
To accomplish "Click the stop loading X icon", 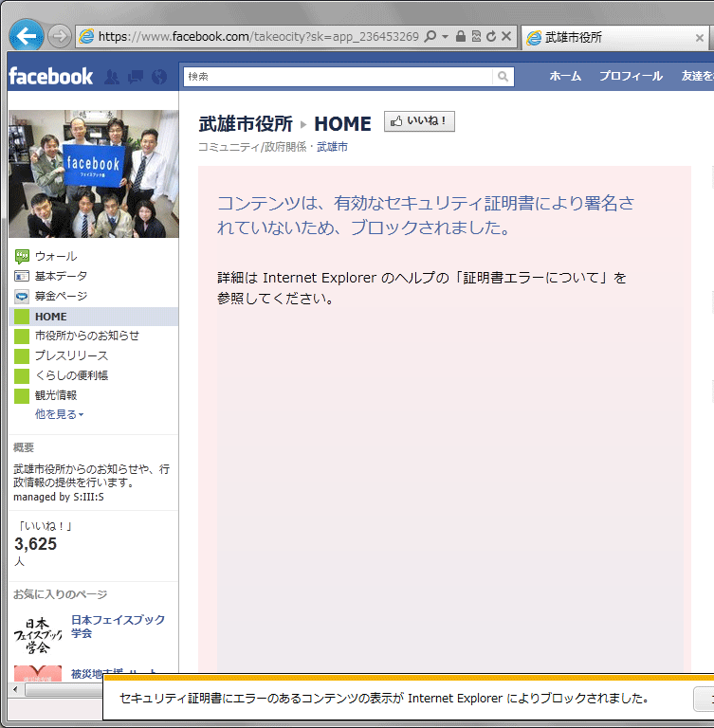I will (506, 37).
